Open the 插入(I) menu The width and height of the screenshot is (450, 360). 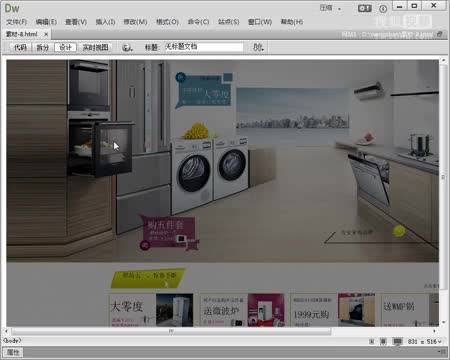(105, 22)
